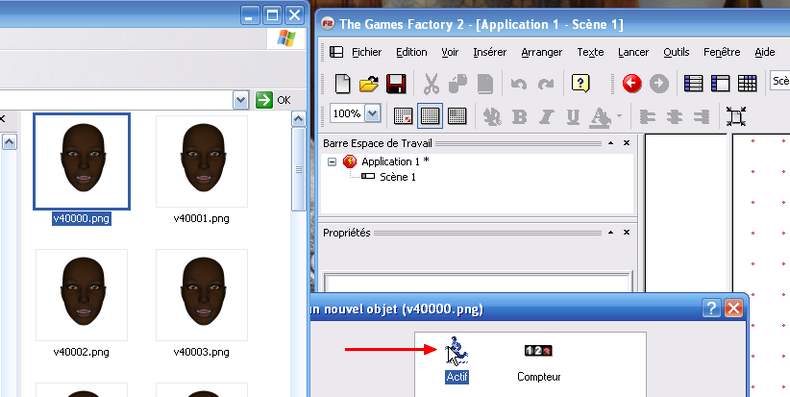Click the Windows logo in Explorer
790x397 pixels.
pyautogui.click(x=286, y=38)
